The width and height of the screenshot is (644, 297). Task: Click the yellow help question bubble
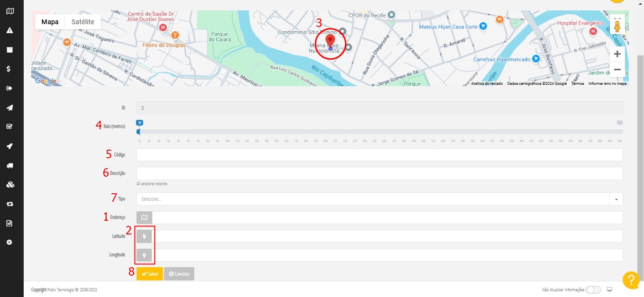(631, 280)
